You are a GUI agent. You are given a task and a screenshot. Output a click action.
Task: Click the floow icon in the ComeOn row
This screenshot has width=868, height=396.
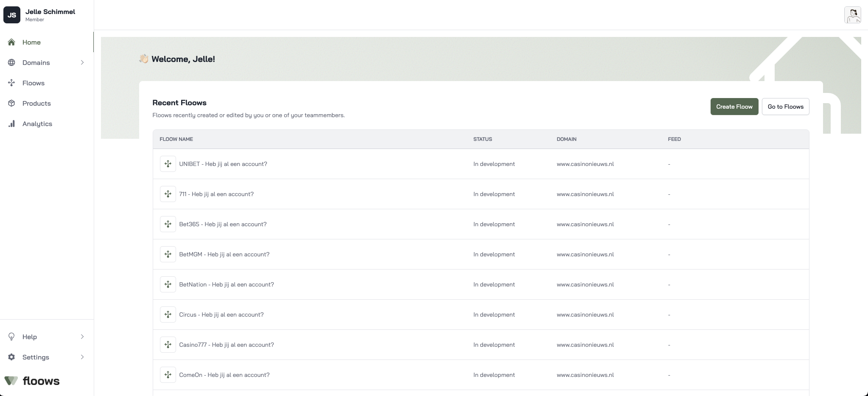coord(168,375)
